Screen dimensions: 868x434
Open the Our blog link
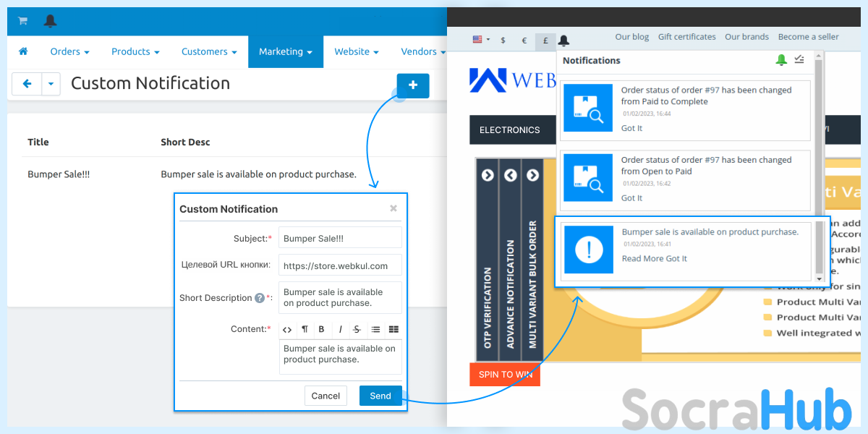tap(632, 37)
